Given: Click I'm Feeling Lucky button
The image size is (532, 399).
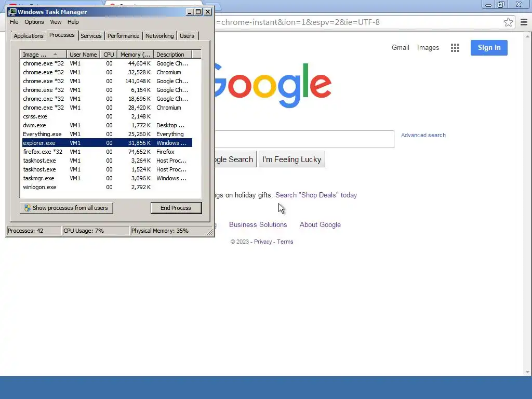Looking at the screenshot, I should [292, 159].
